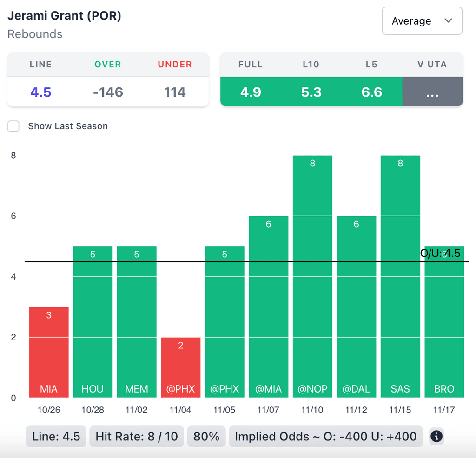Open the Average dropdown menu

pyautogui.click(x=422, y=21)
